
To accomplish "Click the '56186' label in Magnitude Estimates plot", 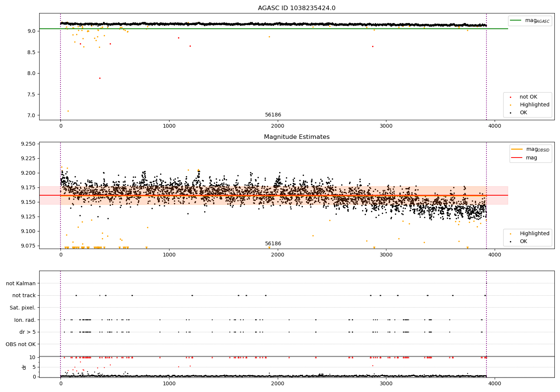I will click(x=273, y=244).
